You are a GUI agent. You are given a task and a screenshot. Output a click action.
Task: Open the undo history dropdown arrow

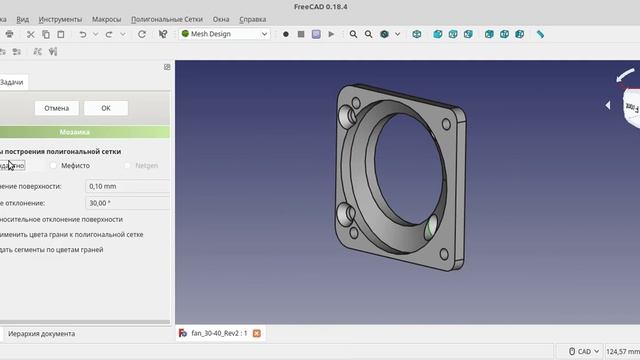coord(95,34)
